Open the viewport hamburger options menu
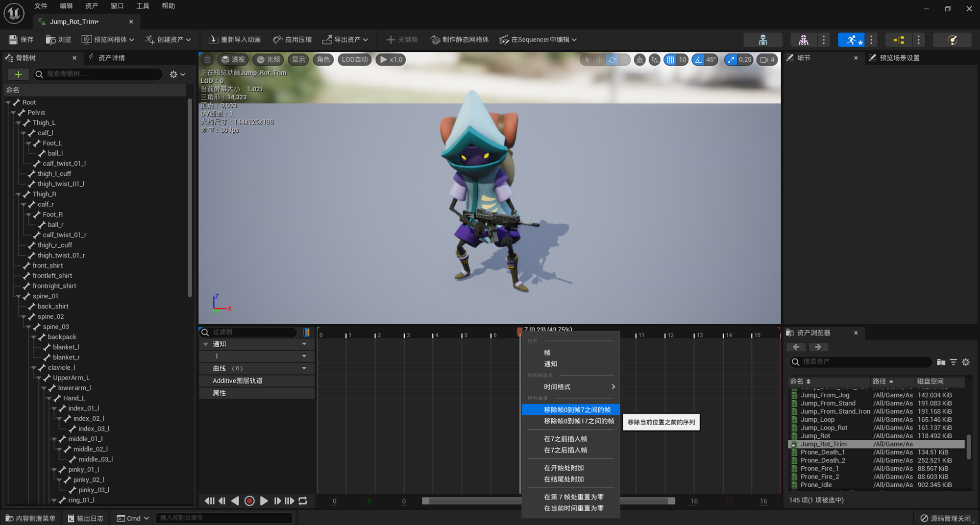 pos(207,60)
